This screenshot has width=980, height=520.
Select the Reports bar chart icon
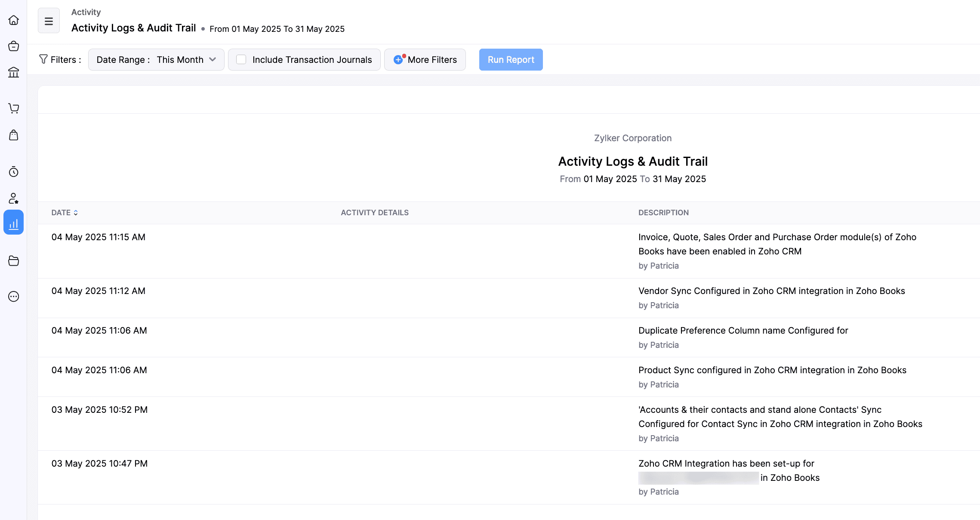tap(13, 223)
